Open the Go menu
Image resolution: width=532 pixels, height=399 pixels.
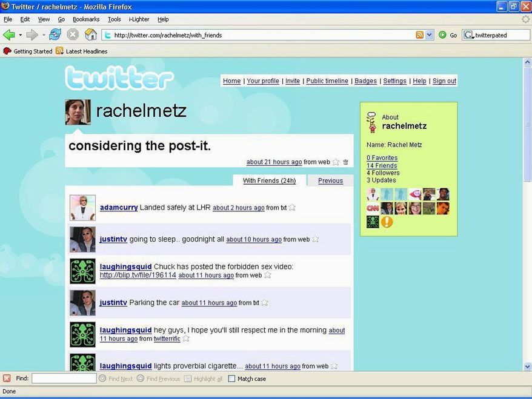point(61,19)
